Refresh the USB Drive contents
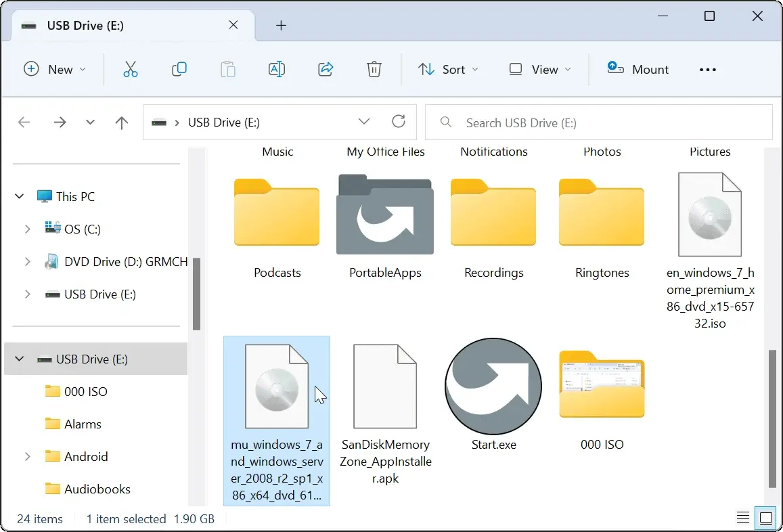The height and width of the screenshot is (532, 783). pos(399,122)
